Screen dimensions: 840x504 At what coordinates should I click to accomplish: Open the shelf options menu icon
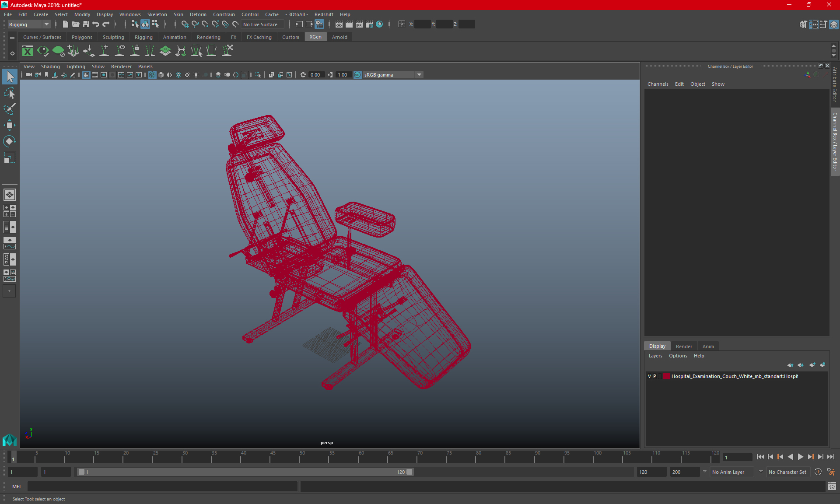[x=12, y=53]
